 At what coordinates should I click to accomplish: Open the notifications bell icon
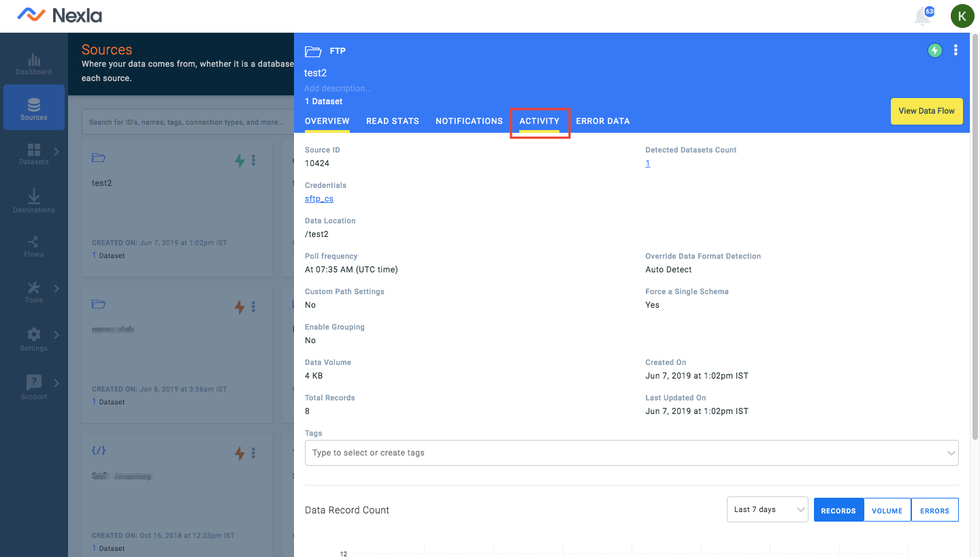923,16
